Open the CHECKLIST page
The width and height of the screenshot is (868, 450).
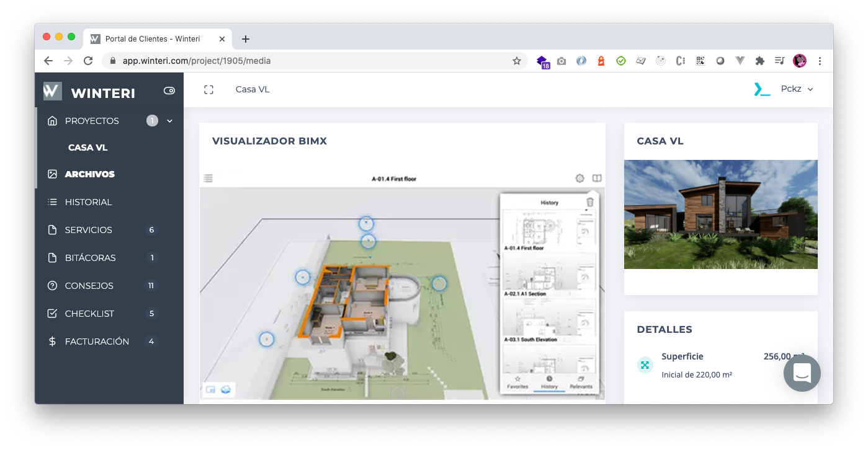(x=89, y=314)
